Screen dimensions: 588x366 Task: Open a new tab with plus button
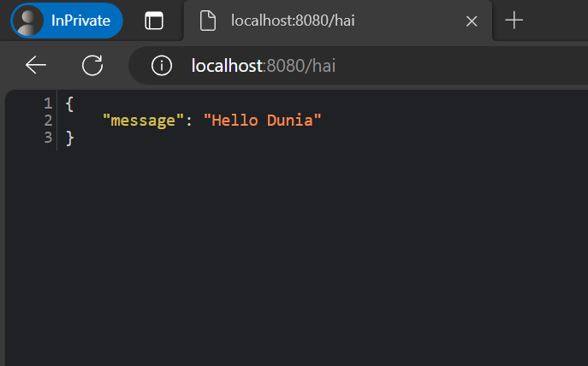click(x=514, y=21)
